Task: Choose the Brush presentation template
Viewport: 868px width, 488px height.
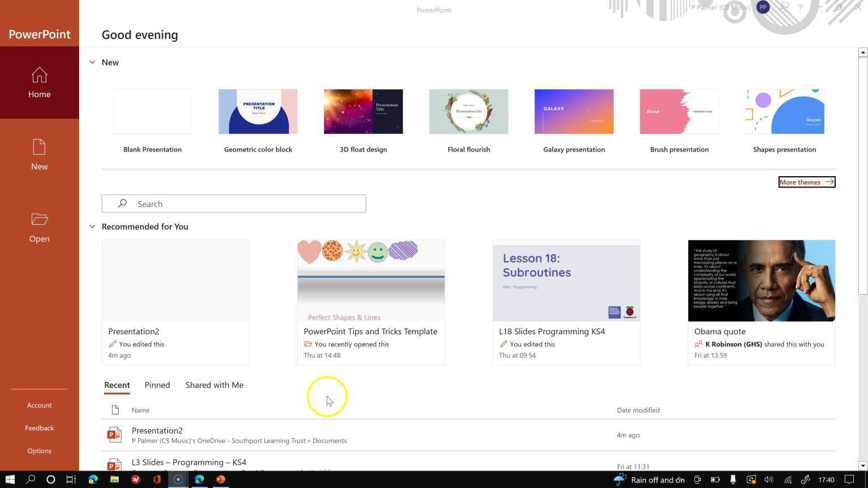Action: tap(679, 121)
